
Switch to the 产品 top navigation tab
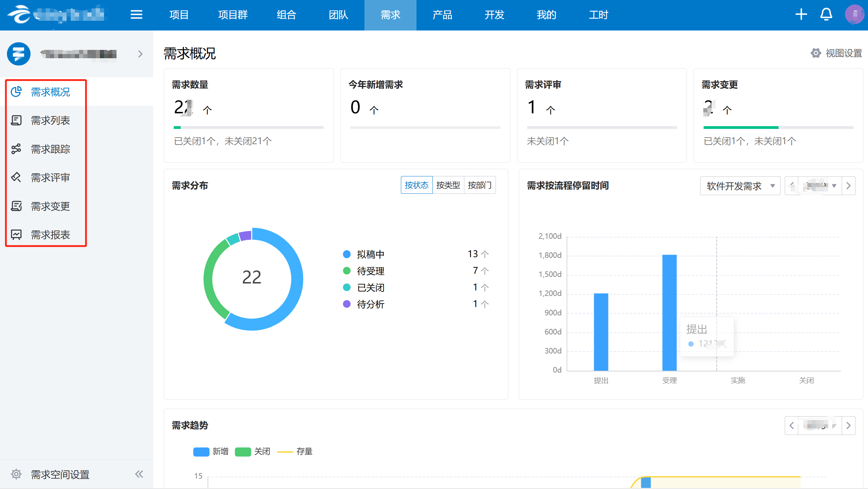coord(442,15)
